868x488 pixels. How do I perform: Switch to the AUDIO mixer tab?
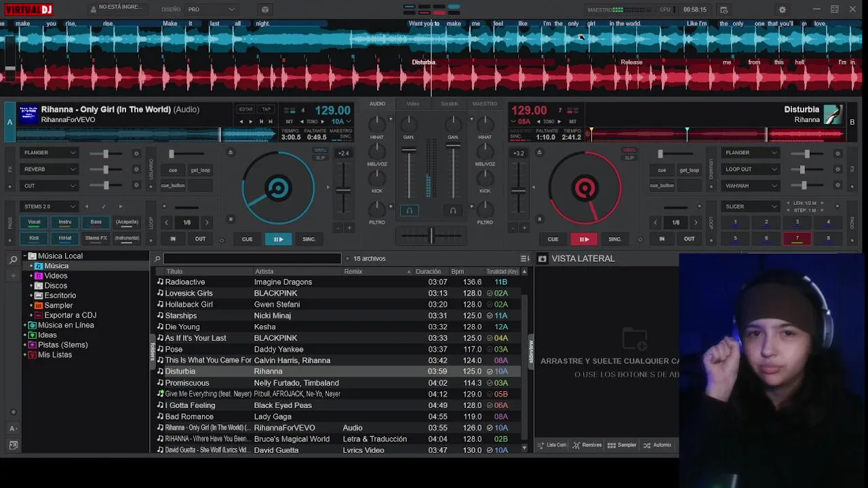[x=377, y=104]
